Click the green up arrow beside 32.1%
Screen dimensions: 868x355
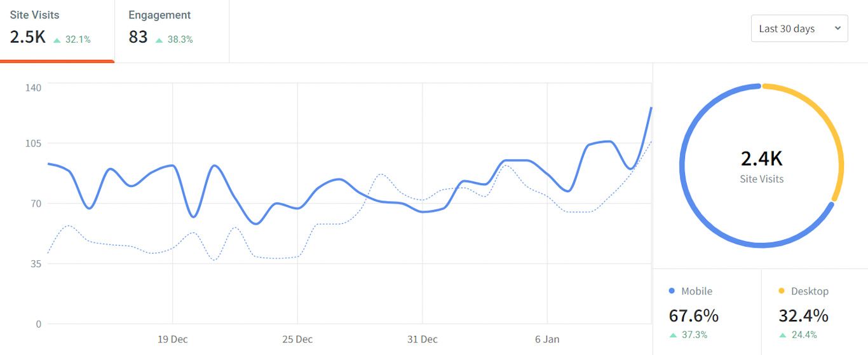pos(57,40)
